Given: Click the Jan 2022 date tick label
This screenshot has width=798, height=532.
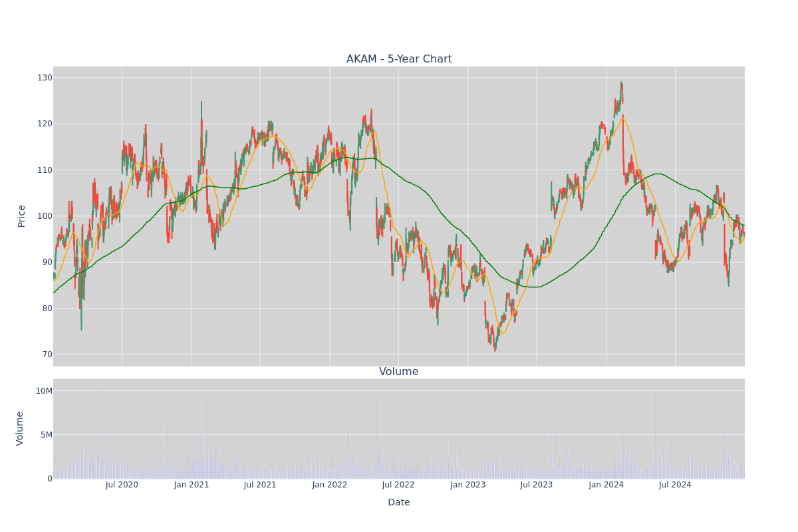Looking at the screenshot, I should 330,485.
